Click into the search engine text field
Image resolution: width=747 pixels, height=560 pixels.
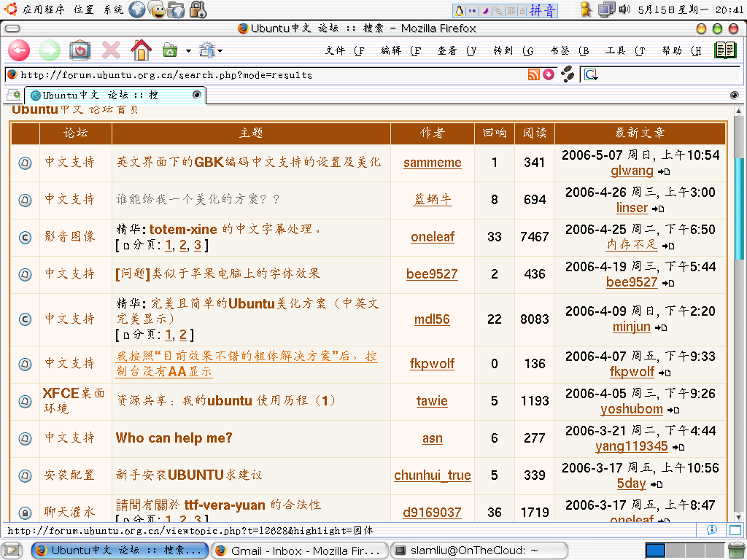(x=670, y=75)
